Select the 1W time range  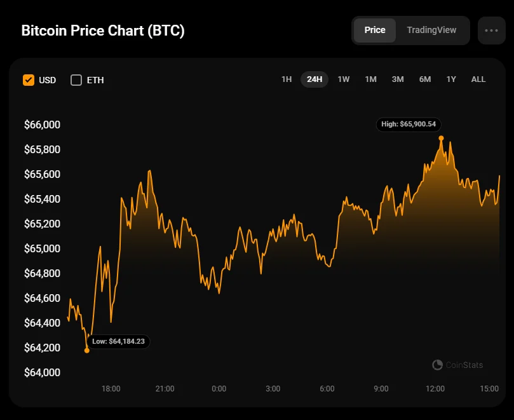344,79
